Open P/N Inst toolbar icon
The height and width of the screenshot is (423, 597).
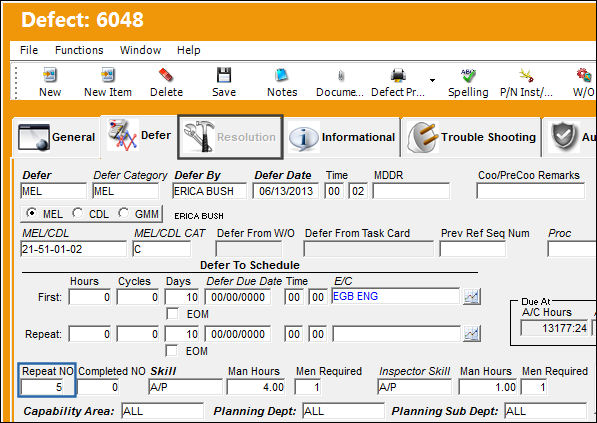click(x=526, y=75)
